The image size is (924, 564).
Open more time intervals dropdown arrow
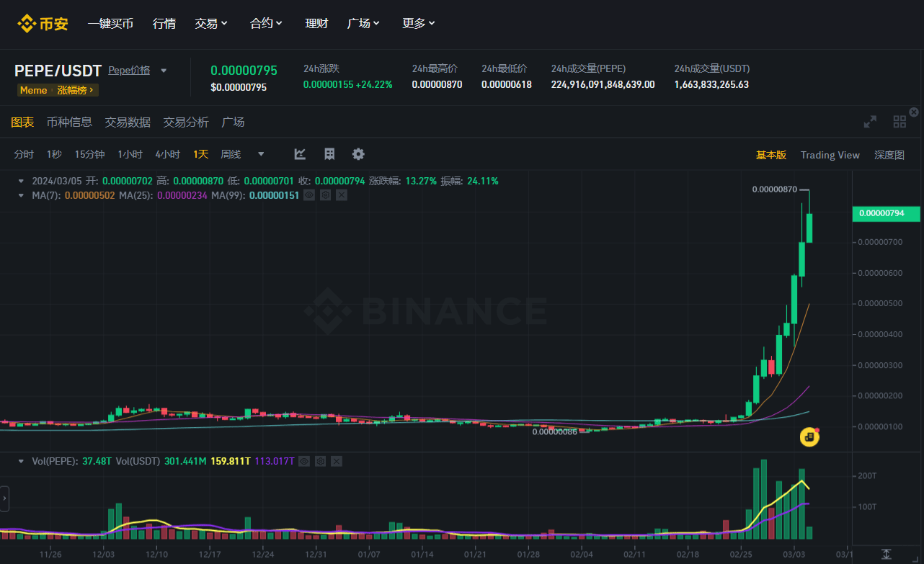(x=261, y=154)
